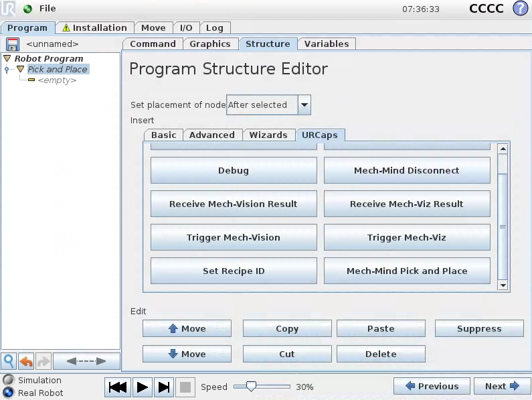Insert Receive Mech-Vision Result node
This screenshot has width=532, height=400.
point(234,204)
